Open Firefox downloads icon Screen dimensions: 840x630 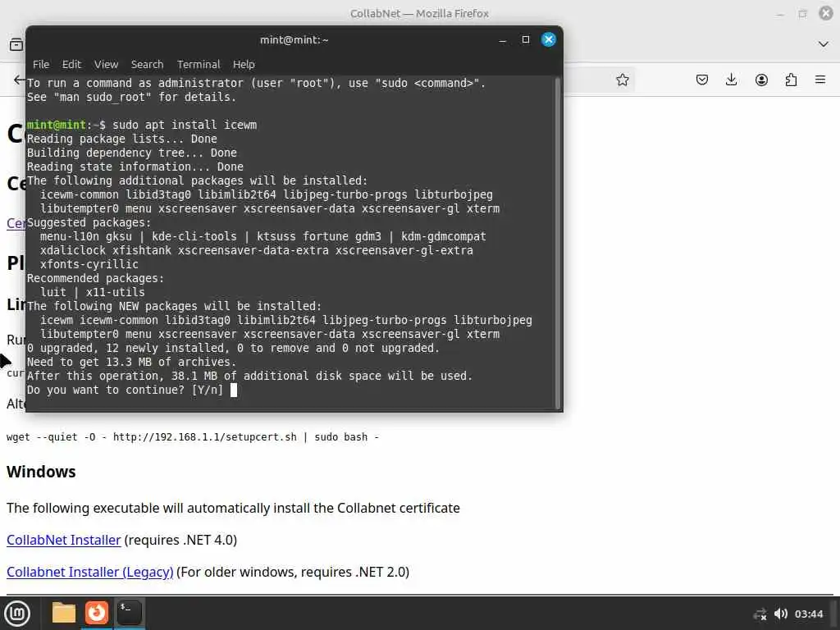(731, 80)
